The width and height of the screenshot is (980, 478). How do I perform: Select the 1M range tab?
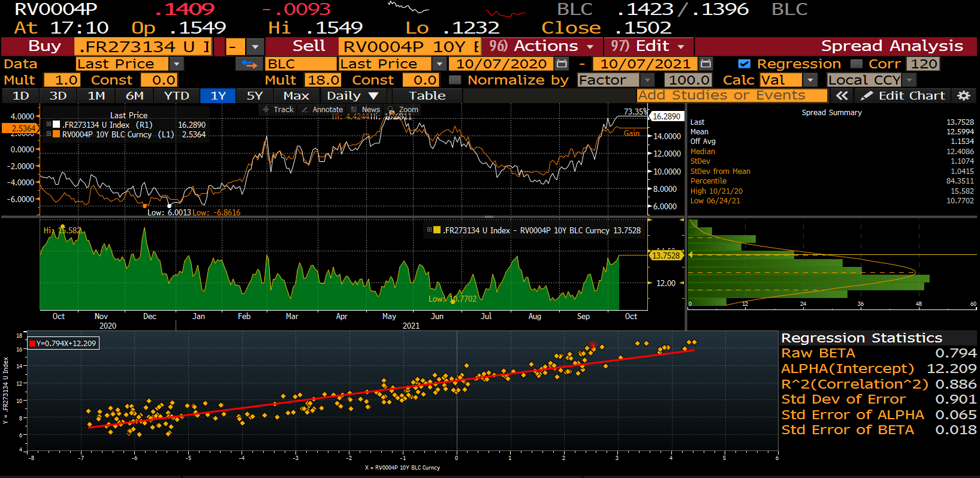97,95
